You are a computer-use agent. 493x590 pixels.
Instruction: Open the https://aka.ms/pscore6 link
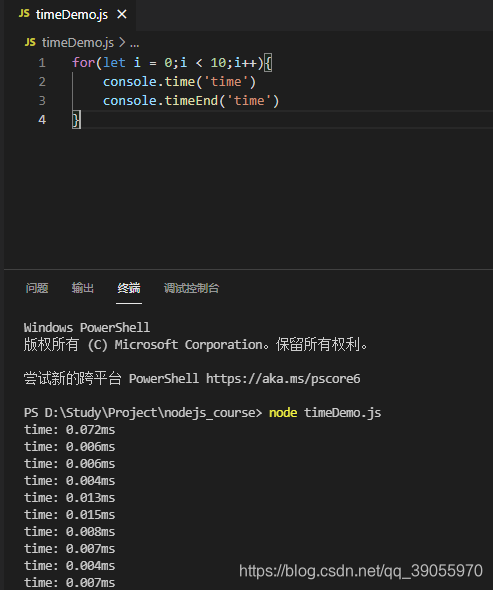(283, 379)
